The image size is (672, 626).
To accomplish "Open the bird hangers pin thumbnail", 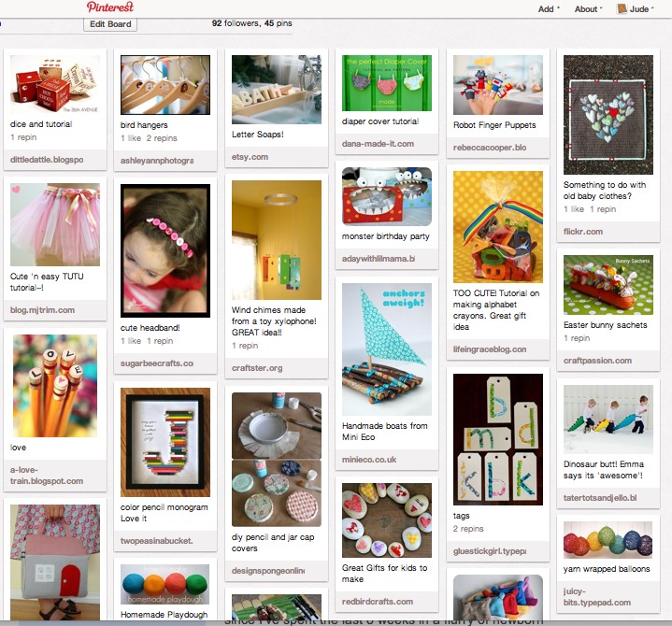I will coord(165,85).
